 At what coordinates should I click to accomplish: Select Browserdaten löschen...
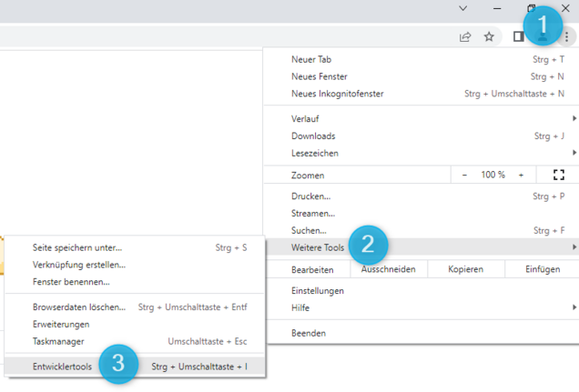[135, 307]
